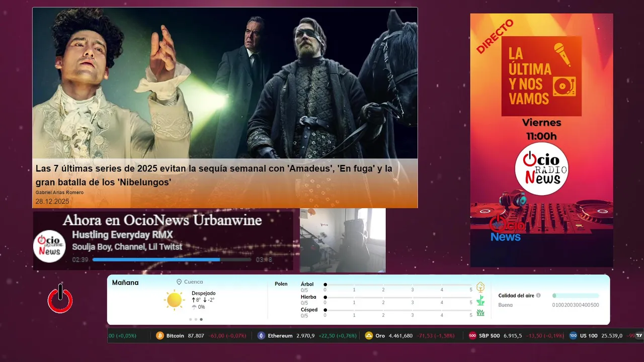Click the elapsed time 02:39
The width and height of the screenshot is (644, 362).
point(80,260)
